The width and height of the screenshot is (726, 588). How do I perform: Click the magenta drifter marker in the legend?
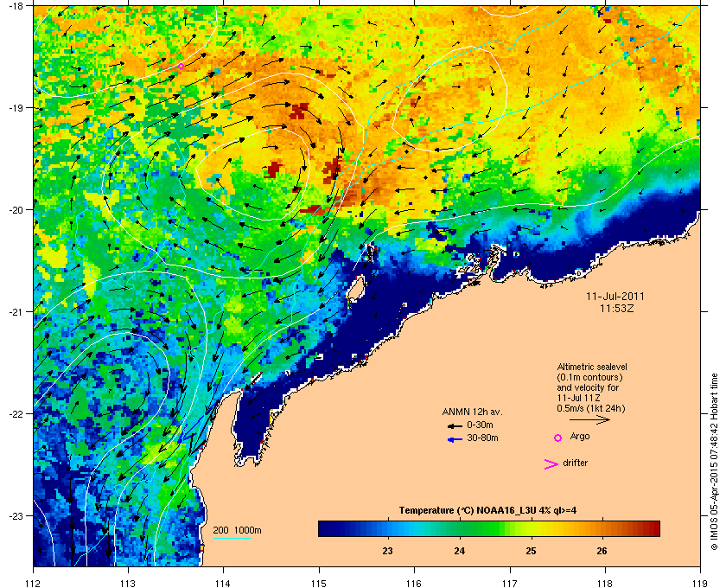point(551,464)
